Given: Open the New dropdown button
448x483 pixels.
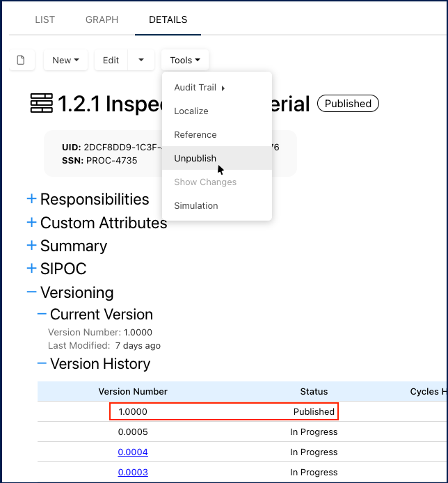Looking at the screenshot, I should (x=65, y=61).
